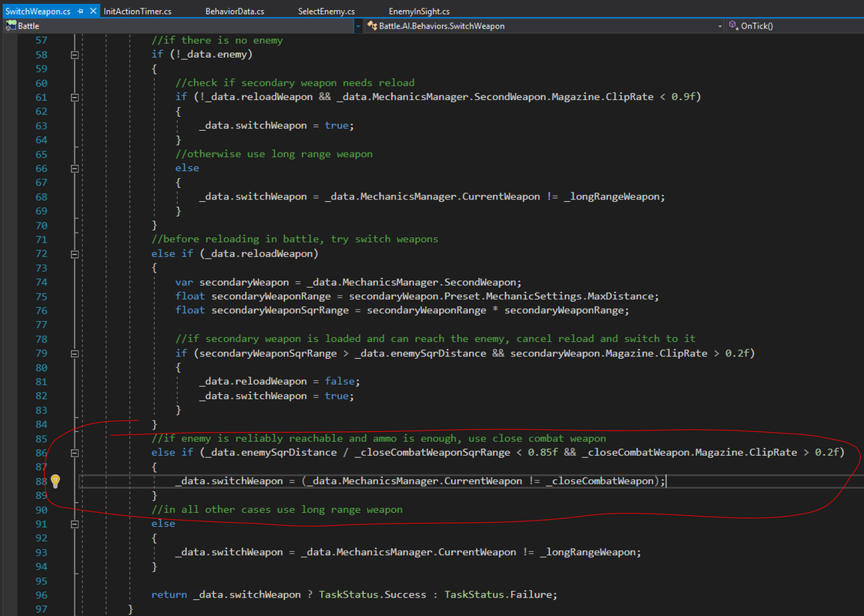This screenshot has height=616, width=864.
Task: Collapse the if (!_data.enemy) block on line 58
Action: pos(75,55)
